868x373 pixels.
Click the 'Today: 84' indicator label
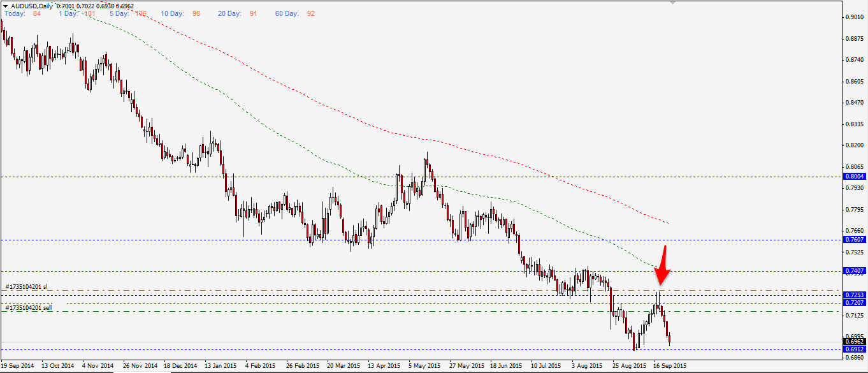tap(22, 13)
